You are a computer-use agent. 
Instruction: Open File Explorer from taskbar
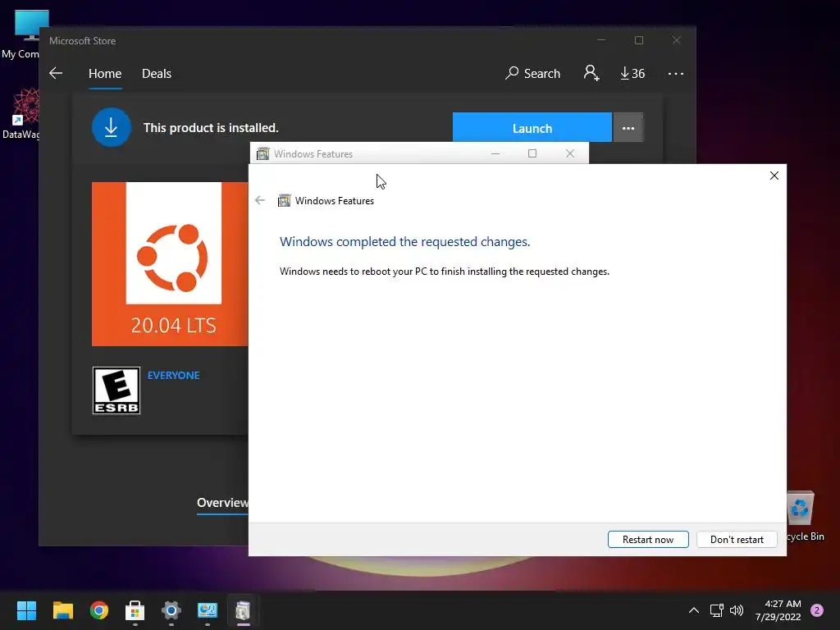[62, 610]
